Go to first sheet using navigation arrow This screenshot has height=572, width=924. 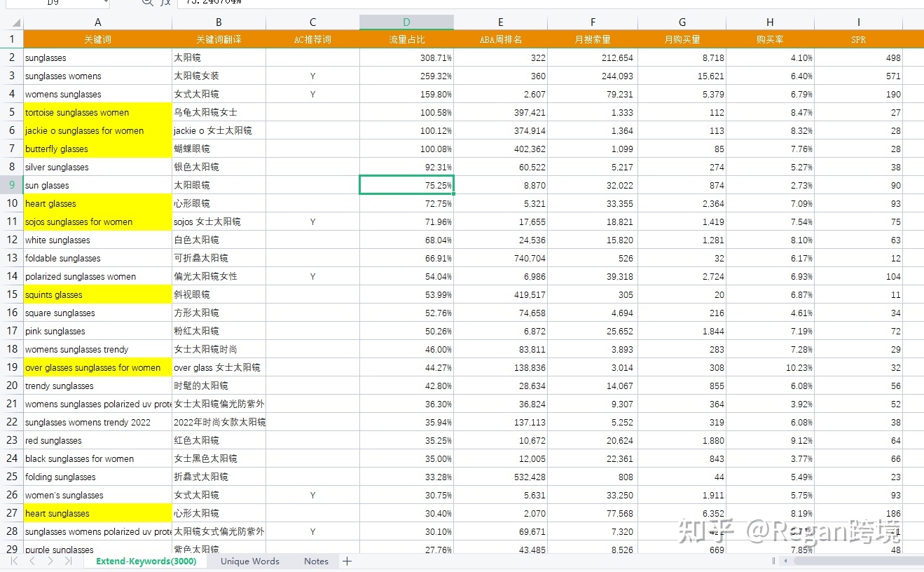tap(15, 561)
